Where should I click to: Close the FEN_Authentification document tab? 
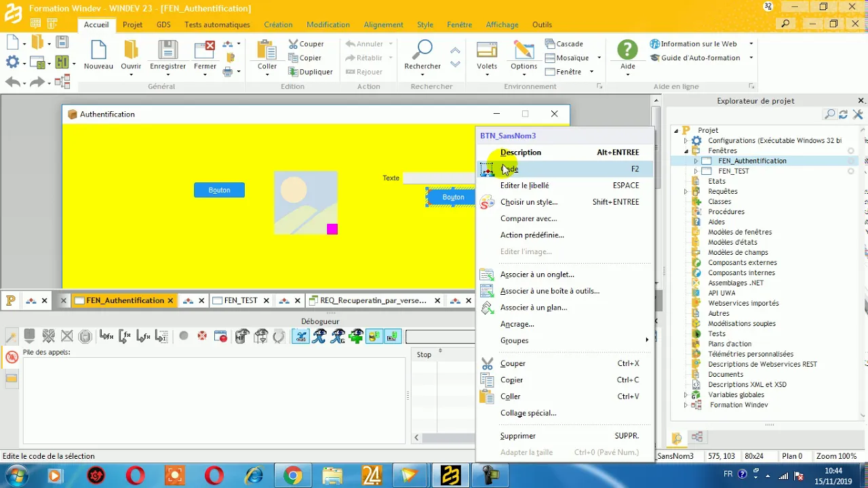pyautogui.click(x=170, y=300)
